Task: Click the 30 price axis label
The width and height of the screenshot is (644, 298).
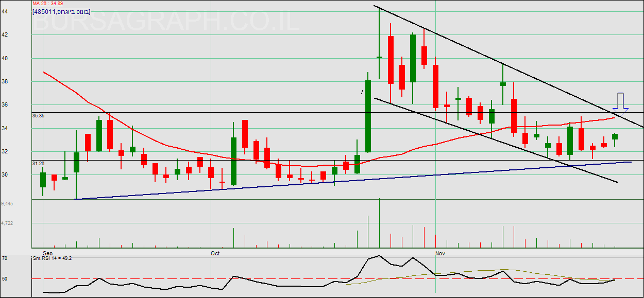Action: (x=4, y=174)
